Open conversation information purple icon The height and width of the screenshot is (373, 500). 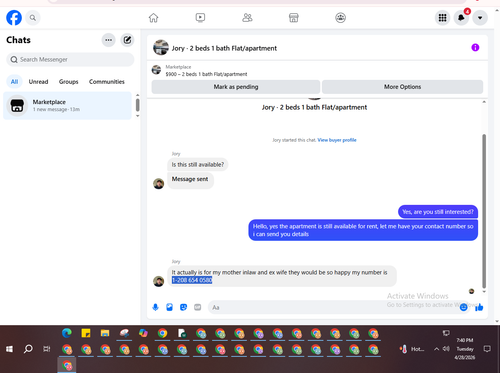click(475, 48)
